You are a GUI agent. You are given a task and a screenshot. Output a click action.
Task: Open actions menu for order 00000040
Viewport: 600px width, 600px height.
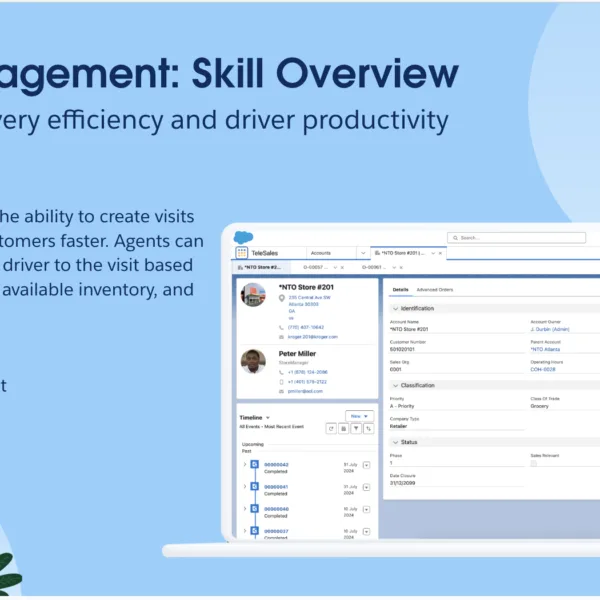(x=366, y=510)
